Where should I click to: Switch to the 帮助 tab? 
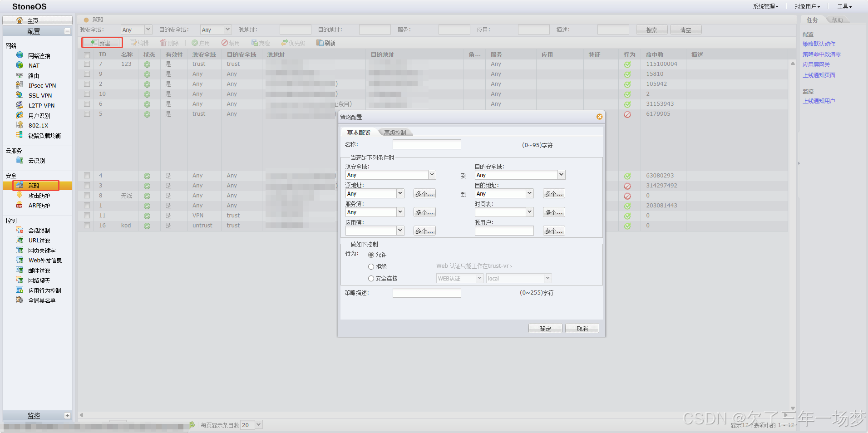tap(838, 20)
